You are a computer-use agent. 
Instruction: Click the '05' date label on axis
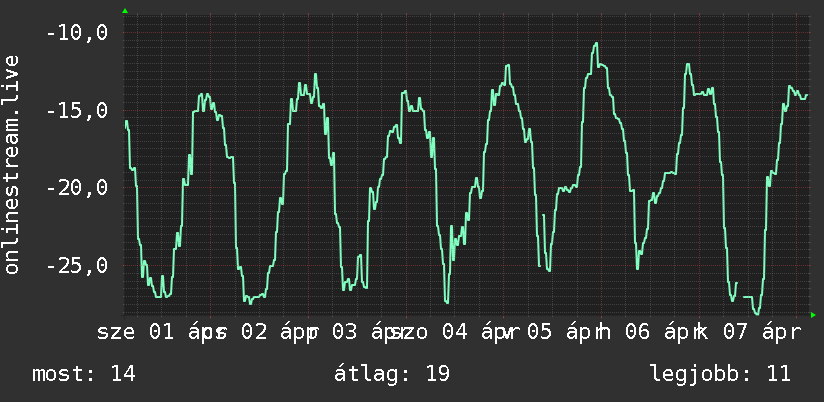tap(541, 333)
